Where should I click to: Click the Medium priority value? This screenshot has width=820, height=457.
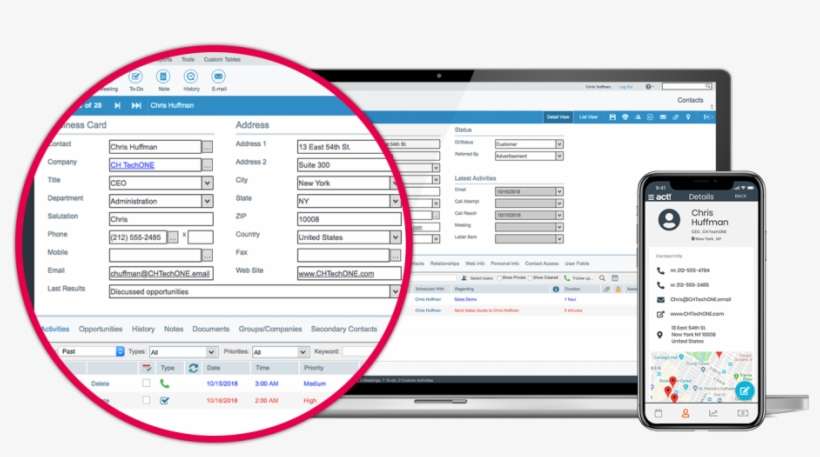click(x=315, y=384)
